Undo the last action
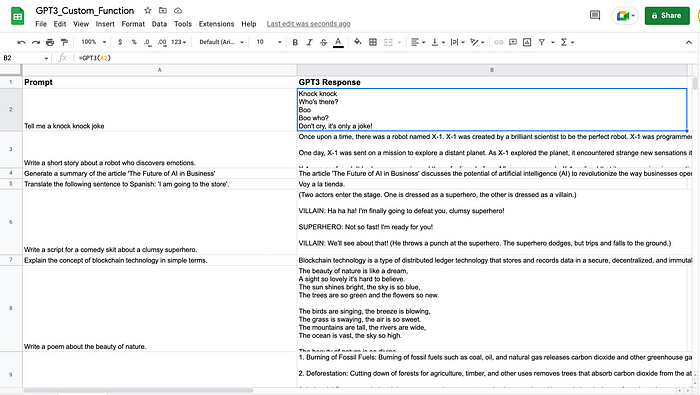The height and width of the screenshot is (395, 700). (x=21, y=42)
